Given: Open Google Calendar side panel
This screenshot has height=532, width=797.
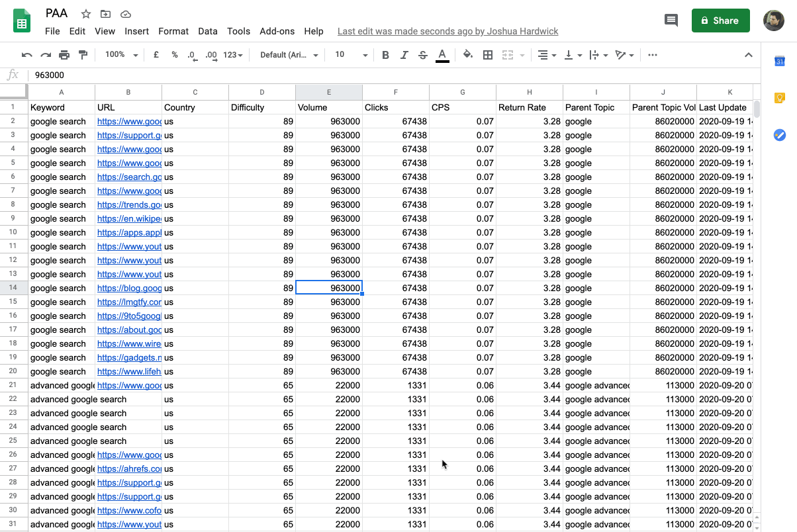Looking at the screenshot, I should [780, 62].
